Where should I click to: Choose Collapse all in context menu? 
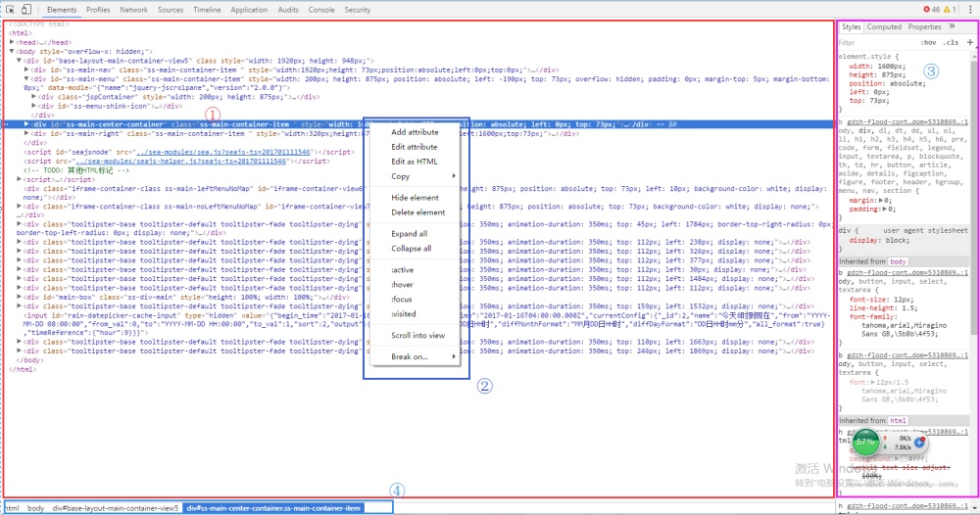(416, 248)
